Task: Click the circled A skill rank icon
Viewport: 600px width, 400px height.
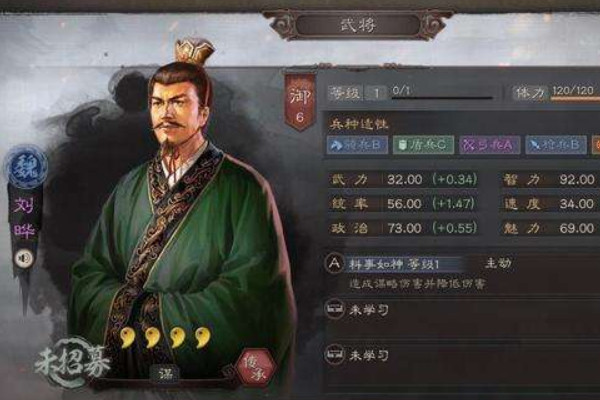Action: click(334, 263)
